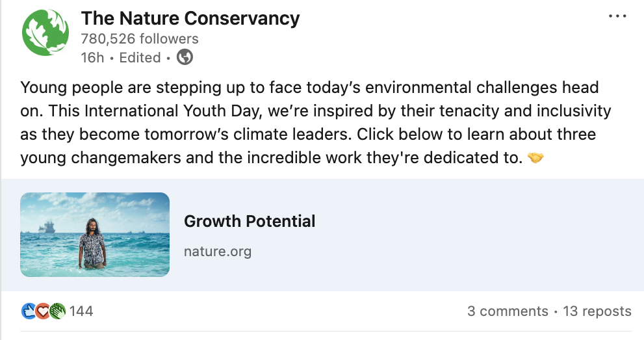Open the Growth Potential article title

pyautogui.click(x=250, y=221)
